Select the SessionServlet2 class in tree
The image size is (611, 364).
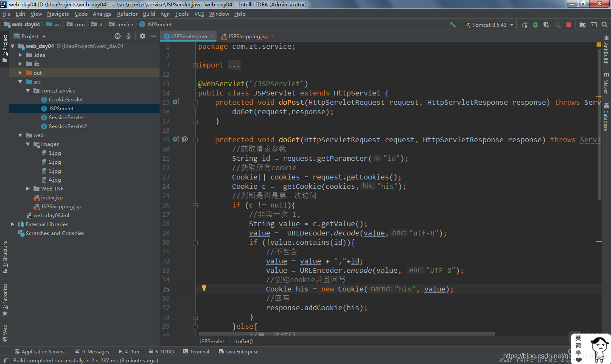(67, 126)
